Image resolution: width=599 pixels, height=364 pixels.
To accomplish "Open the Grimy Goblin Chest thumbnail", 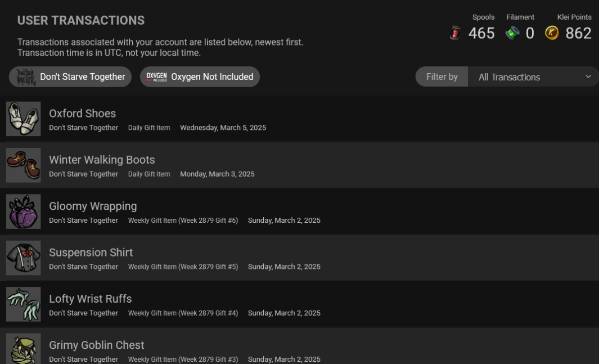I will pos(23,349).
